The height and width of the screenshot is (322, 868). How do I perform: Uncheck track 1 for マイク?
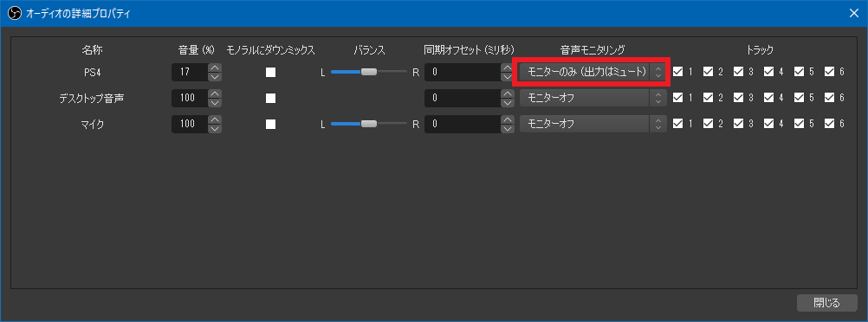coord(677,124)
